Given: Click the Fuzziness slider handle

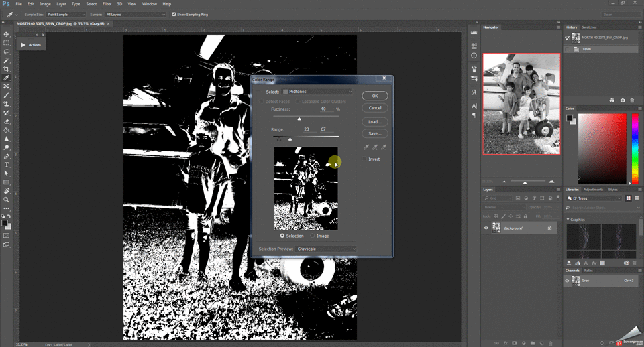Looking at the screenshot, I should pos(299,119).
